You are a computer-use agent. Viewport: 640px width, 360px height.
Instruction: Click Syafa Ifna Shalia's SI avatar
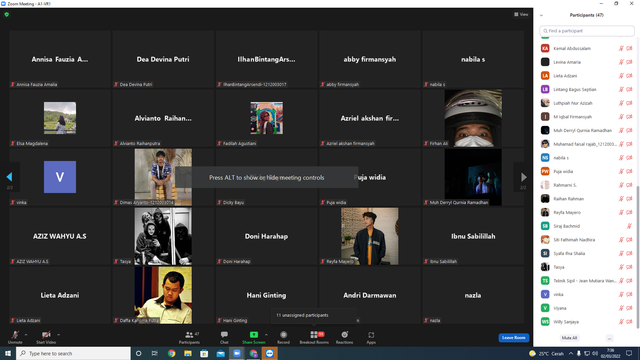pyautogui.click(x=545, y=253)
